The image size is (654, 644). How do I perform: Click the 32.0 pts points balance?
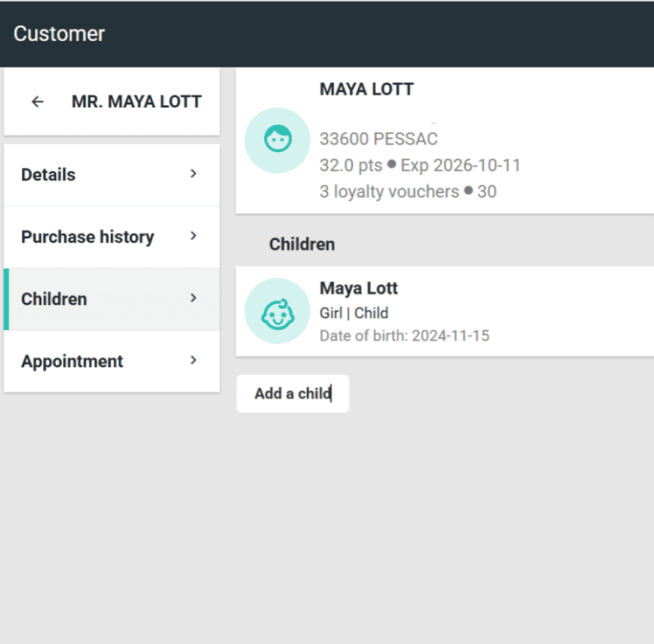click(x=351, y=166)
